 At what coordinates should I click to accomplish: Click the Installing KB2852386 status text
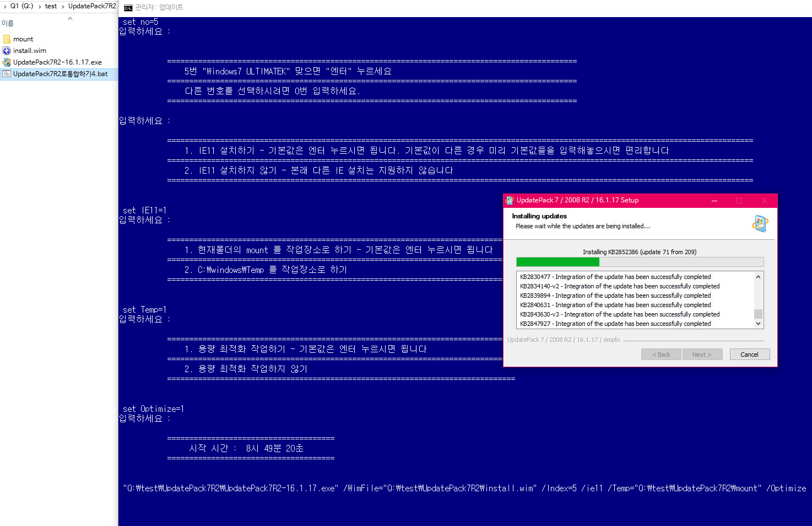[x=640, y=252]
